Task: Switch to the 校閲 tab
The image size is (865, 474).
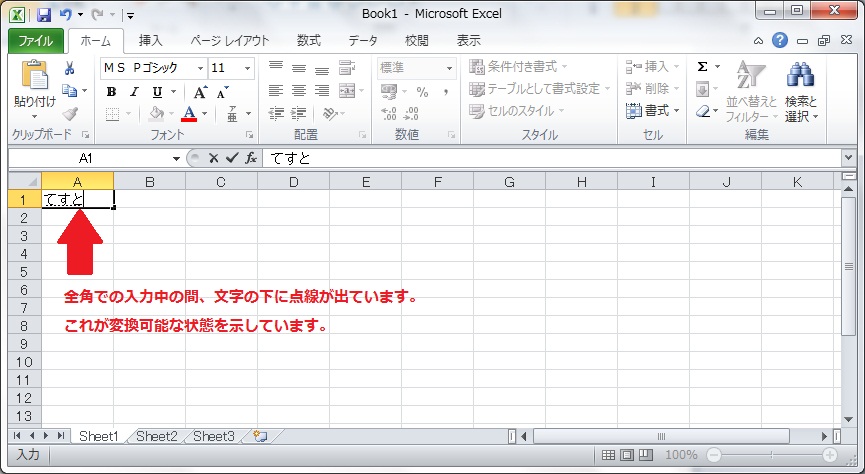Action: (417, 41)
